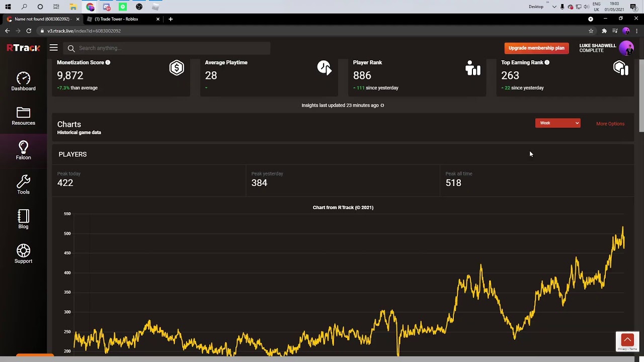Open the Discord taskbar icon
Viewport: 644px width, 362px height.
[x=106, y=7]
